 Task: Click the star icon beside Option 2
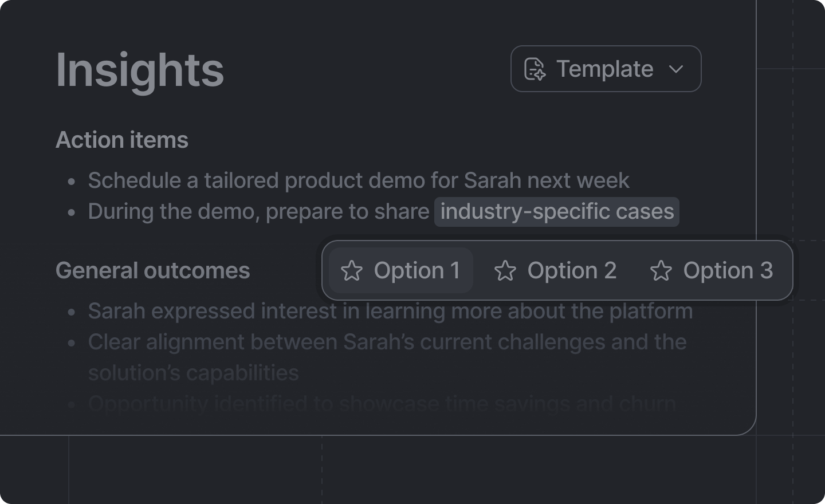(x=505, y=271)
